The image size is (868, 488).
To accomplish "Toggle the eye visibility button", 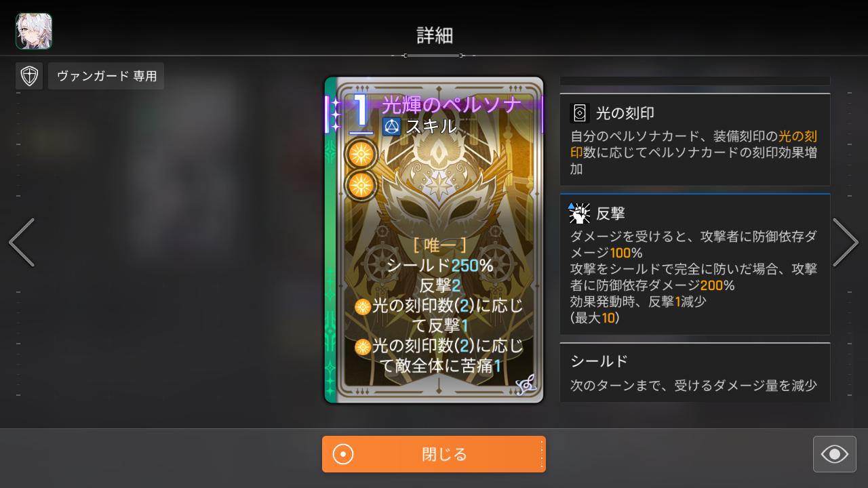I will pos(835,454).
